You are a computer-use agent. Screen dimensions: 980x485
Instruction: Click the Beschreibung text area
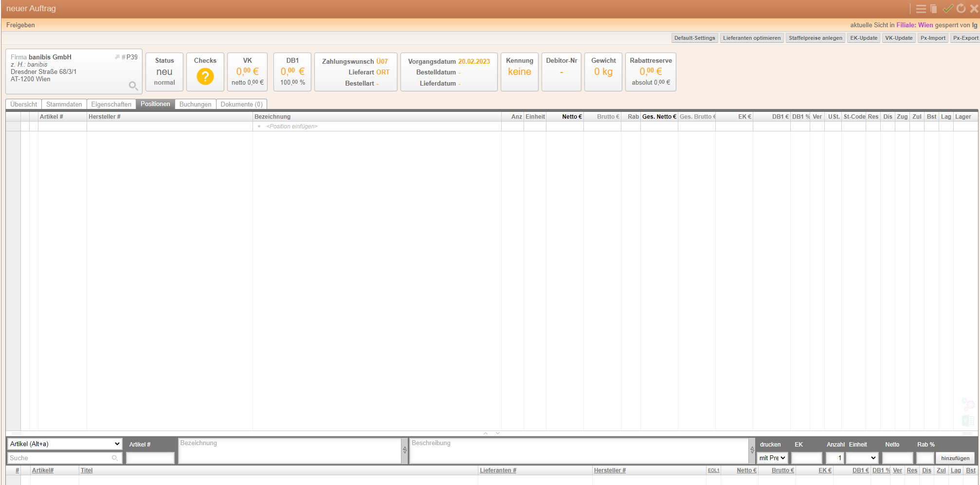(579, 451)
